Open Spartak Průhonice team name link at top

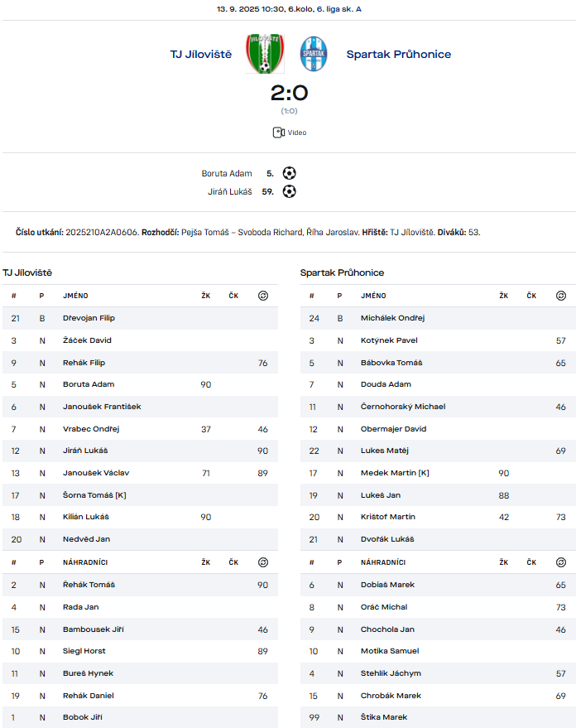399,55
